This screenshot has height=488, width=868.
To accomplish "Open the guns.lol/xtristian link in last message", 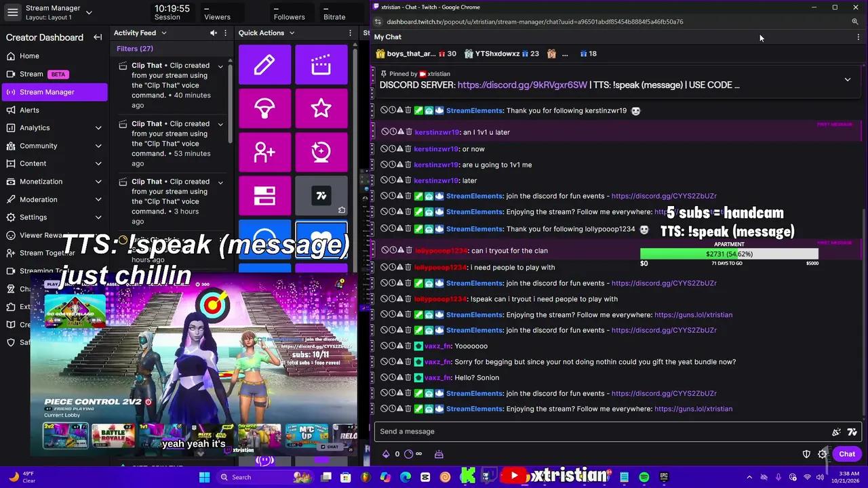I will pos(693,409).
